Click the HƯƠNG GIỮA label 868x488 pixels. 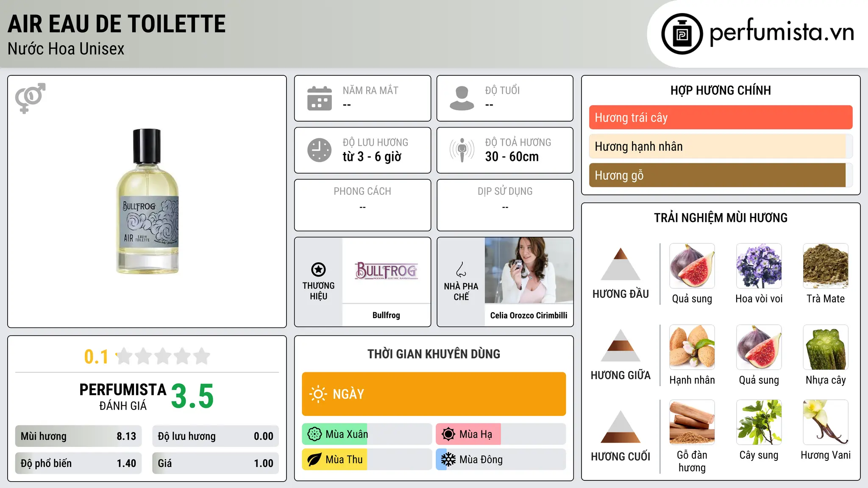pos(620,375)
